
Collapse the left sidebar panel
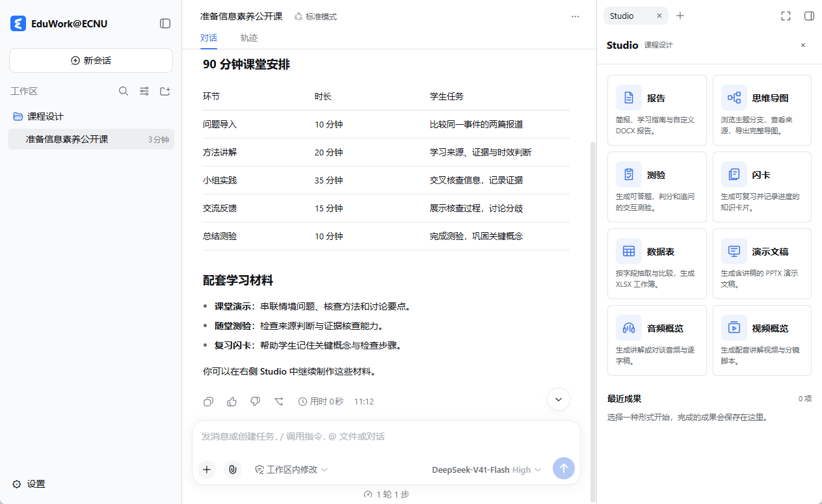click(x=165, y=23)
